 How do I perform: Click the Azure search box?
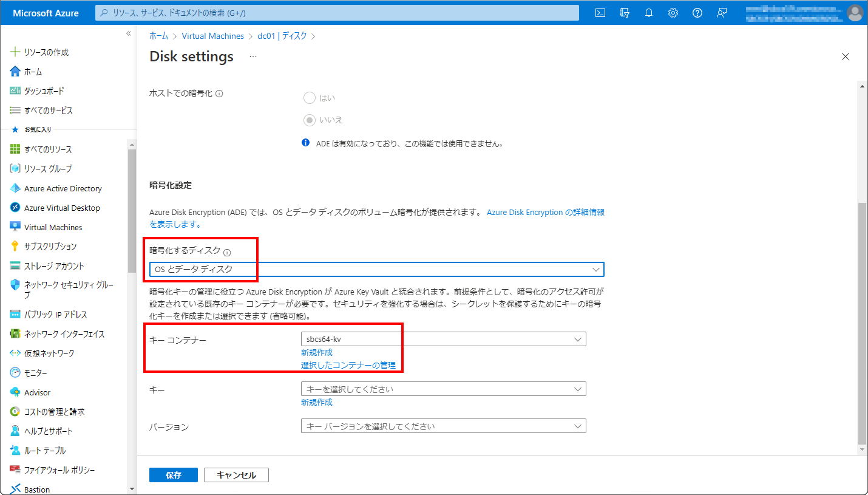coord(337,13)
